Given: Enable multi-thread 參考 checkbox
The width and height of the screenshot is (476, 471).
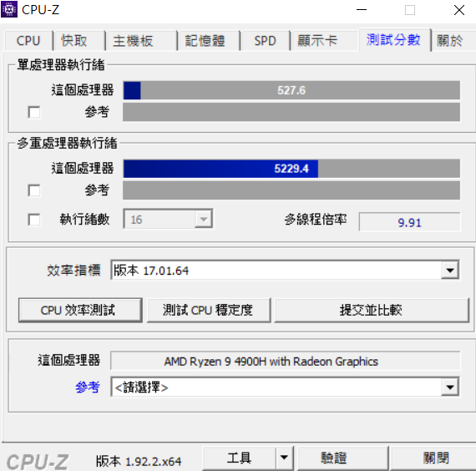Looking at the screenshot, I should [x=34, y=190].
